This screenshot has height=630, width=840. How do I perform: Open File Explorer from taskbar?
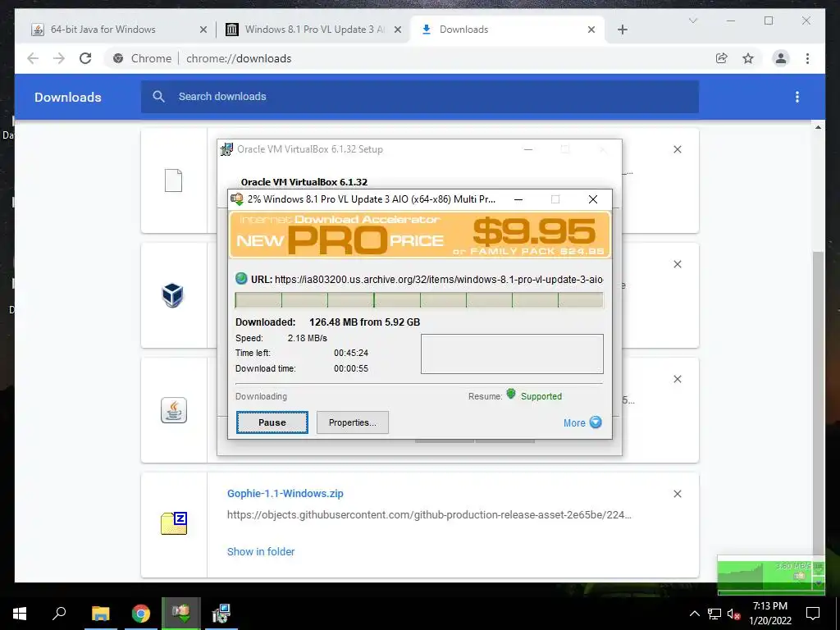[x=101, y=614]
